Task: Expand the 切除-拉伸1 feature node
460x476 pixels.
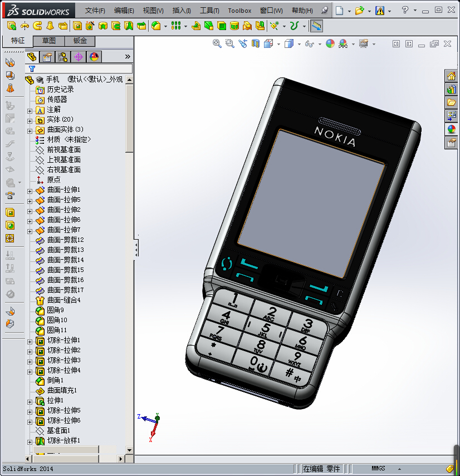Action: point(30,342)
